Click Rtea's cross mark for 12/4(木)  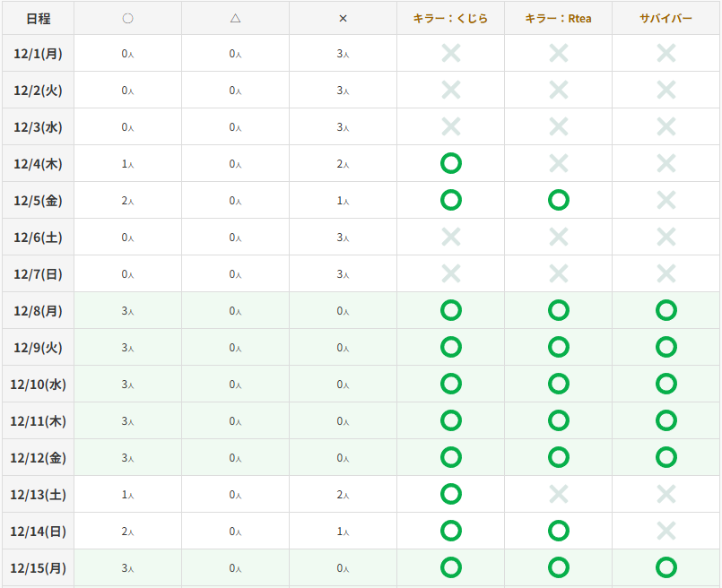tap(559, 163)
